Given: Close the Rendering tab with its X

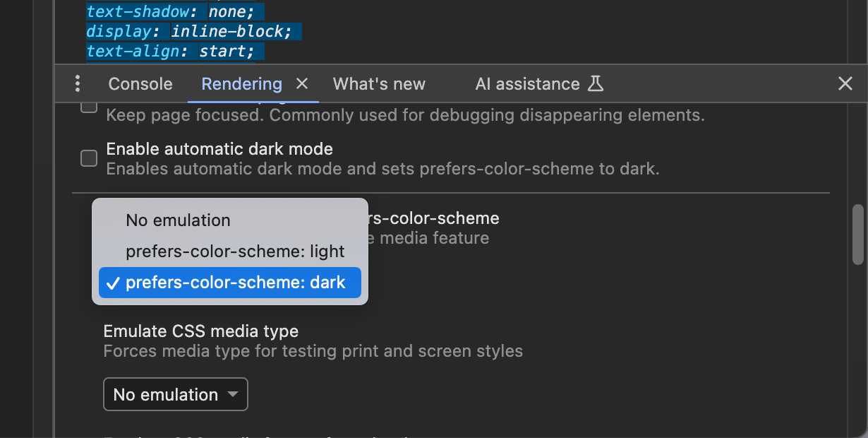Looking at the screenshot, I should pos(302,84).
